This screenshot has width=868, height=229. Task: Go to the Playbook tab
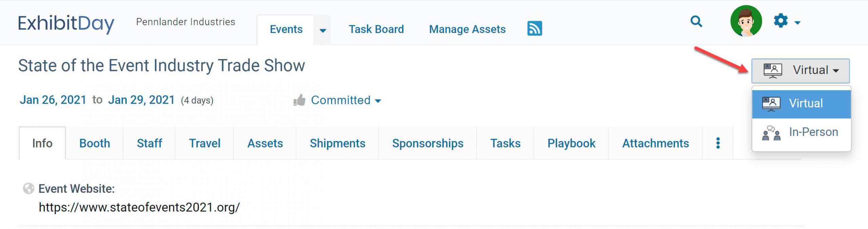click(x=571, y=143)
